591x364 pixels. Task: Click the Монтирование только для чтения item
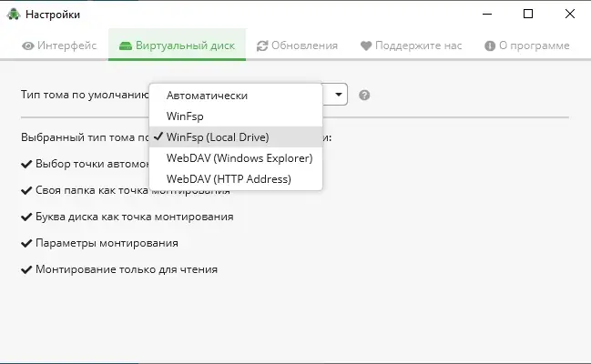point(127,269)
